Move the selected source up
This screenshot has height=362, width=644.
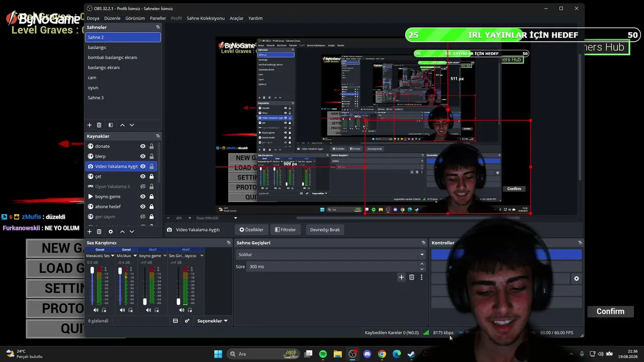[122, 232]
